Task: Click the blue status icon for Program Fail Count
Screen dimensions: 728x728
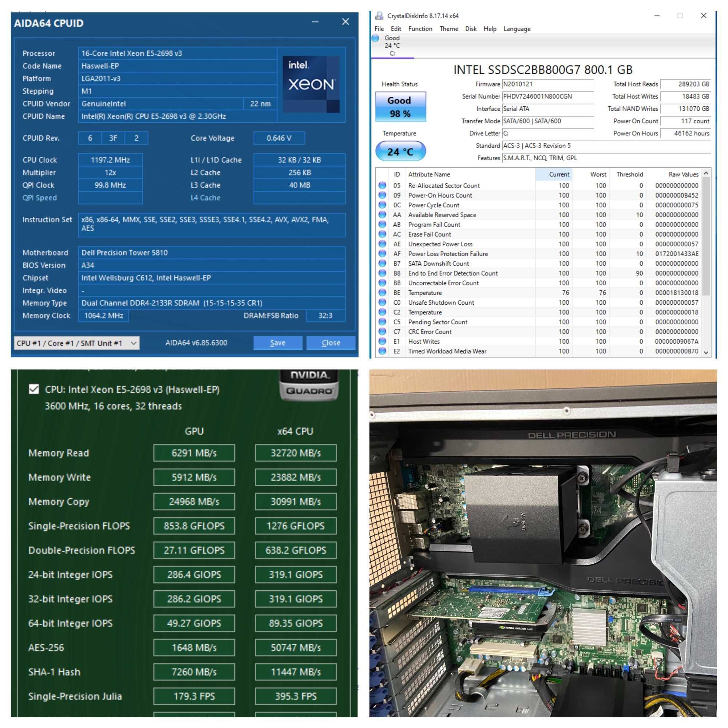Action: click(x=382, y=225)
